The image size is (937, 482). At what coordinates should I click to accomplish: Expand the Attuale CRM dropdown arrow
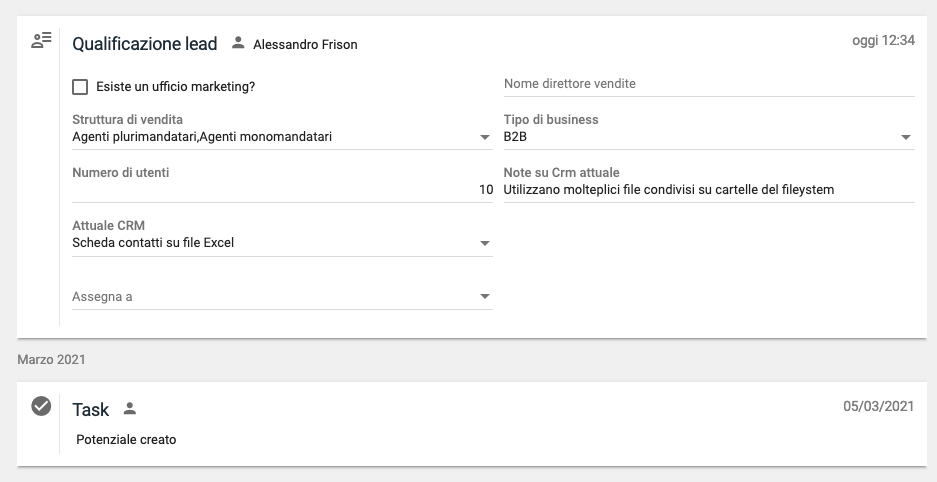(485, 243)
